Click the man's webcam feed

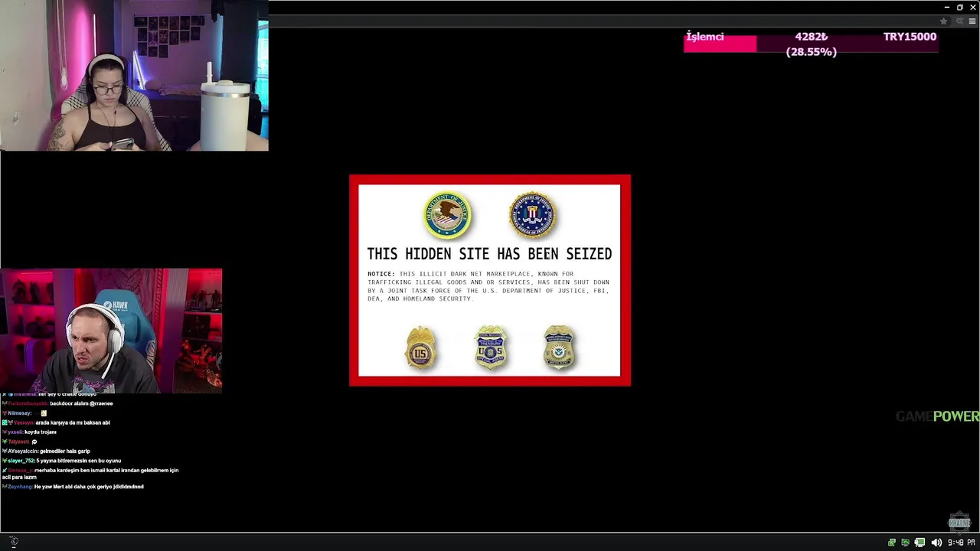pos(111,331)
